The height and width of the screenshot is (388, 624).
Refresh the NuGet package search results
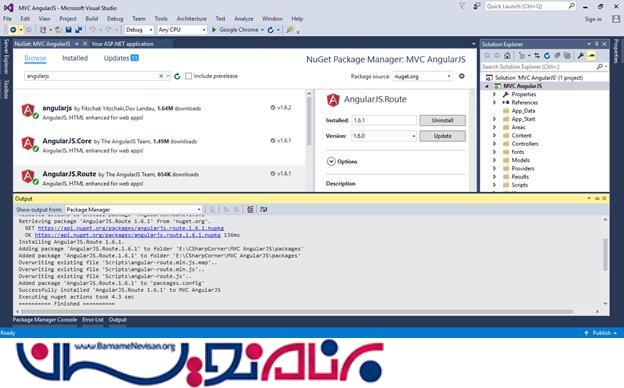tap(177, 76)
